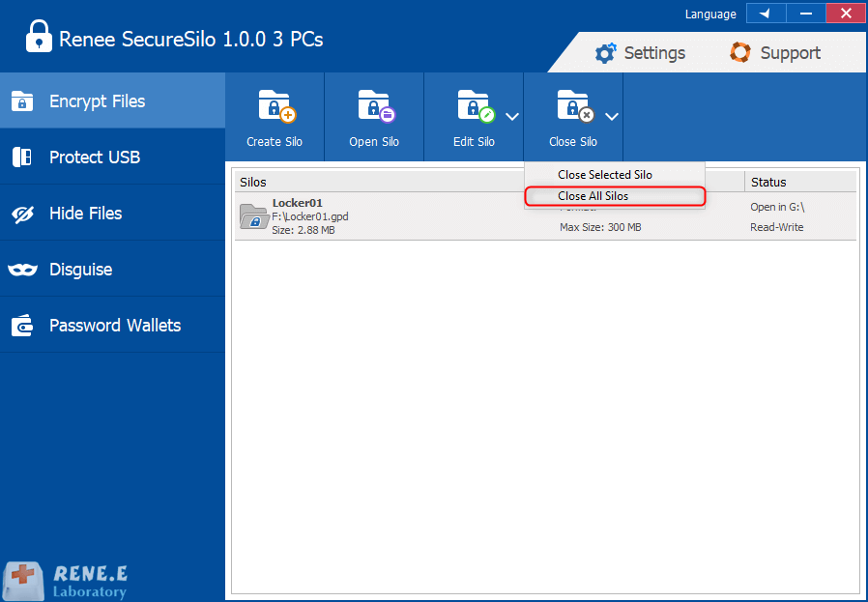Click the Password Wallets wallet icon

(22, 326)
